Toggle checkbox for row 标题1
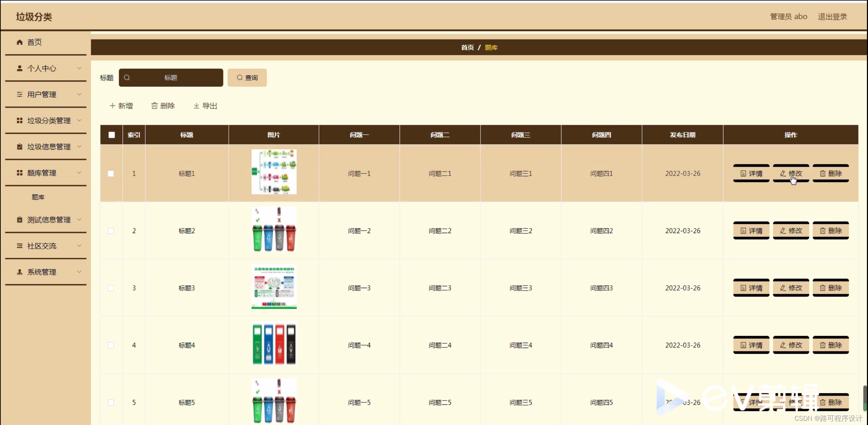 tap(111, 173)
